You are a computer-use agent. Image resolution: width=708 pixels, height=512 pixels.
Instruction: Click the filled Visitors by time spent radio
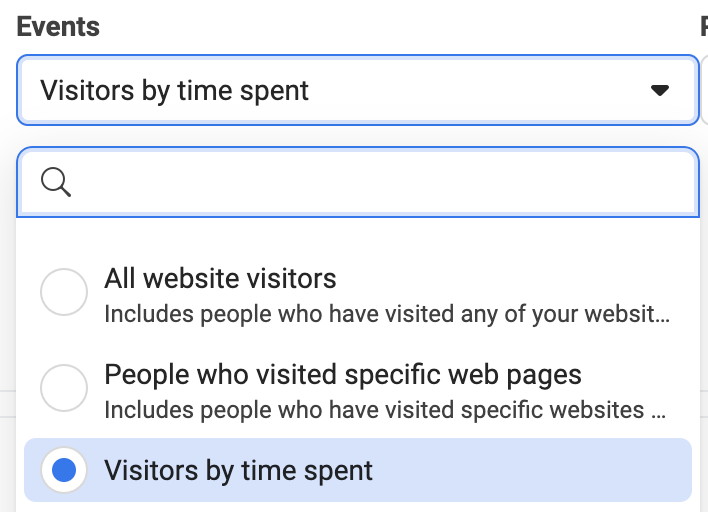coord(64,470)
